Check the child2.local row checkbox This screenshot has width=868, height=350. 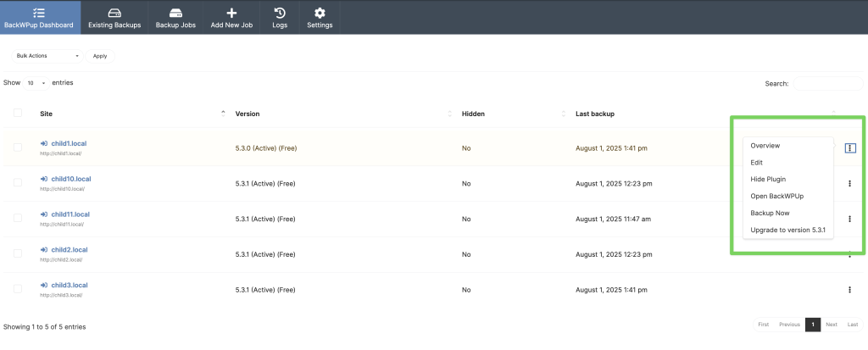click(18, 253)
